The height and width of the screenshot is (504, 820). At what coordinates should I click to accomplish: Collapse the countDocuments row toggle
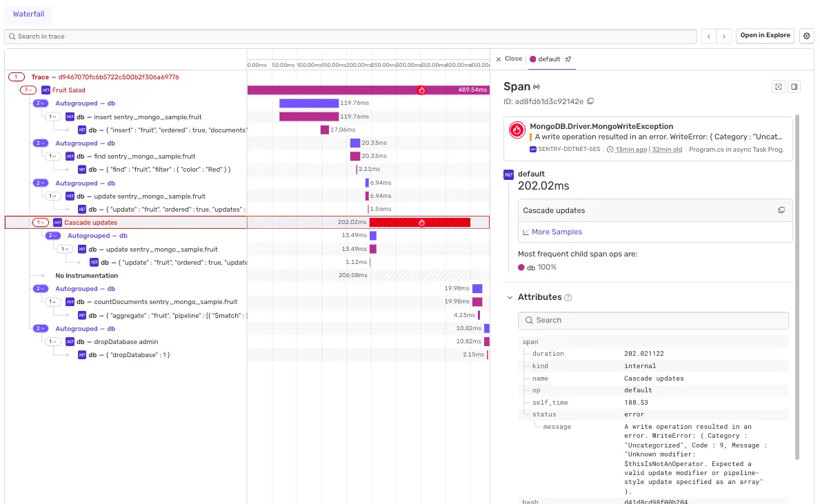(52, 302)
